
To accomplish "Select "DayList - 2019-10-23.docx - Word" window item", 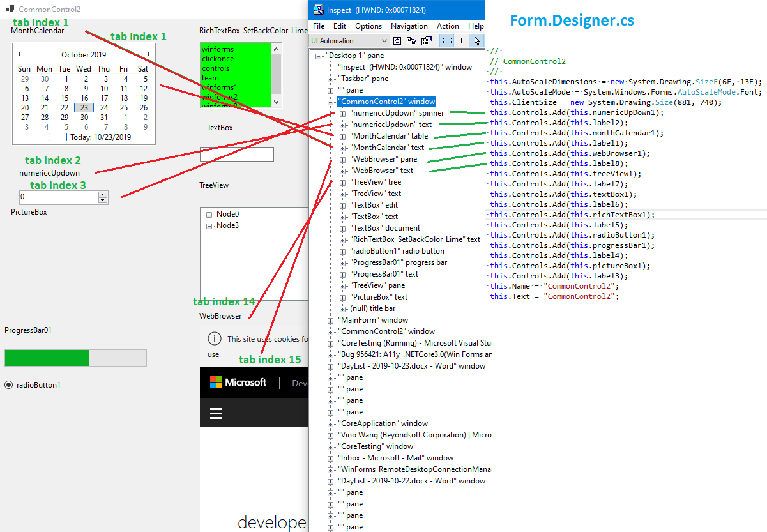I will tap(411, 366).
